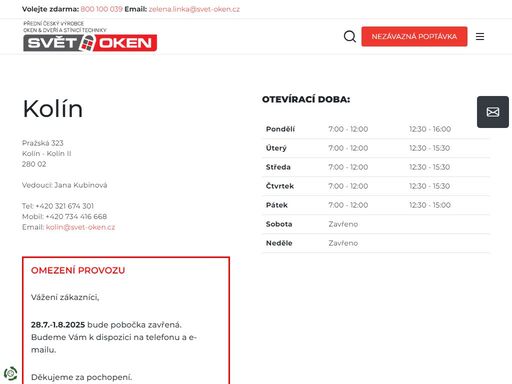512x384 pixels.
Task: Open the search magnifier icon
Action: click(350, 36)
